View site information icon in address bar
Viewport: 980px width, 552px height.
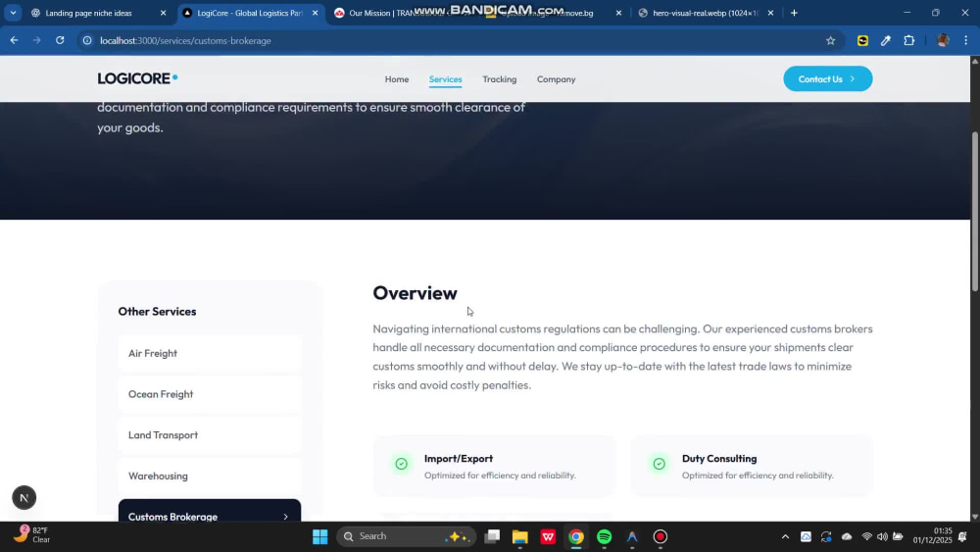click(87, 40)
